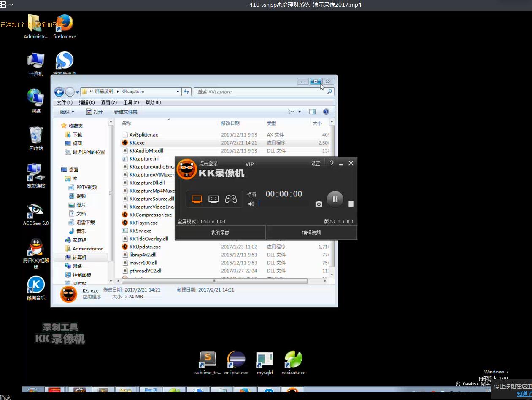The image size is (532, 400).
Task: Select KK.exe in the file list
Action: tap(137, 142)
